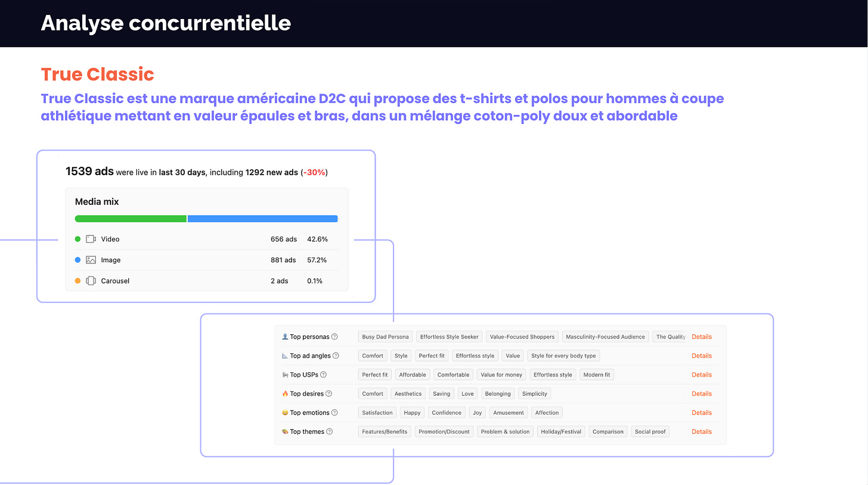This screenshot has height=485, width=868.
Task: Click the green dot beside Video
Action: point(77,239)
